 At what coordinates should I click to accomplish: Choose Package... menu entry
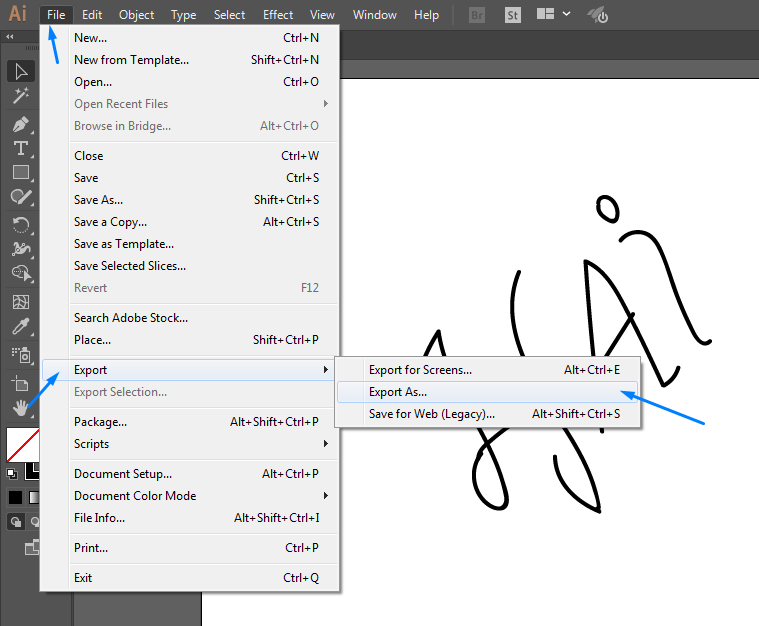pos(190,422)
